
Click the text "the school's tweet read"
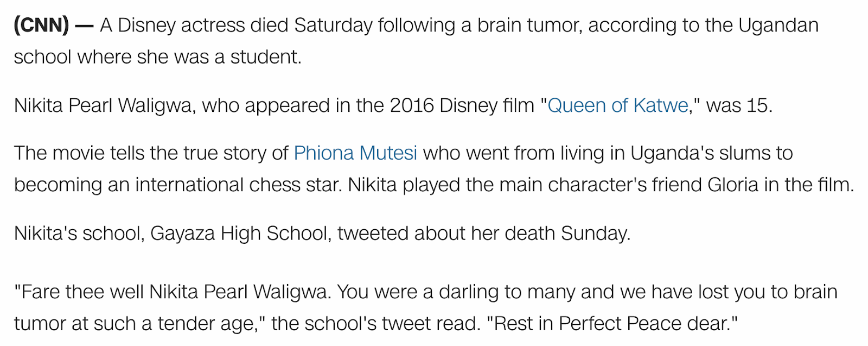[x=375, y=324]
